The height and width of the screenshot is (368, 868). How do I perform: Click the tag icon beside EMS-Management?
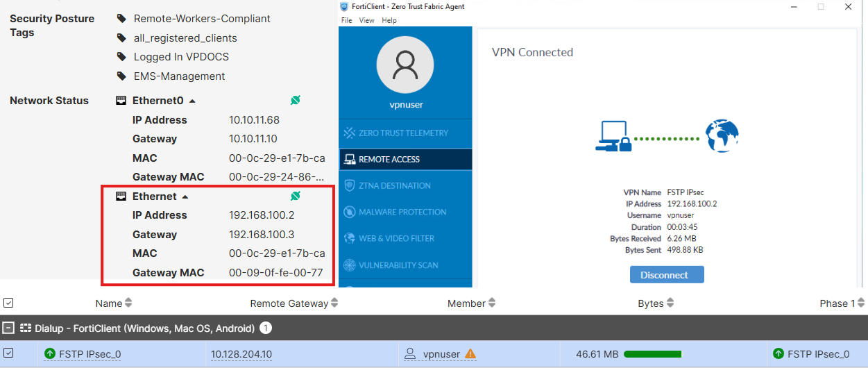[122, 76]
